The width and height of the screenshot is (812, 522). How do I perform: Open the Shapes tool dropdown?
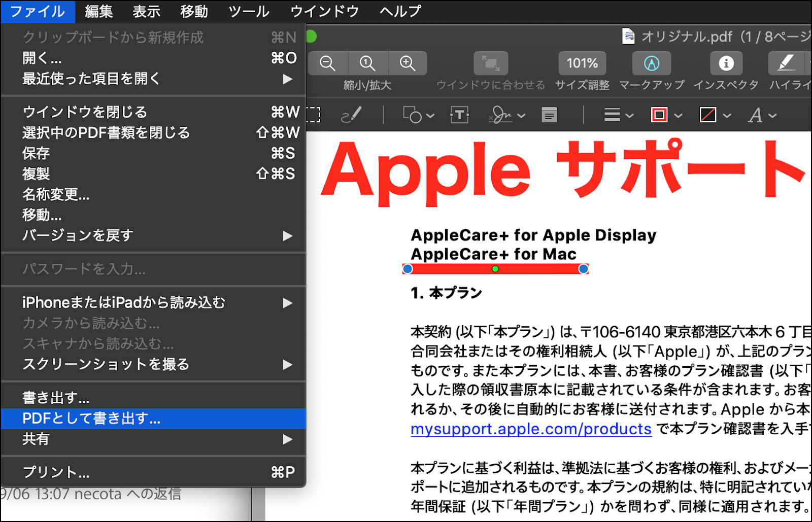(418, 115)
